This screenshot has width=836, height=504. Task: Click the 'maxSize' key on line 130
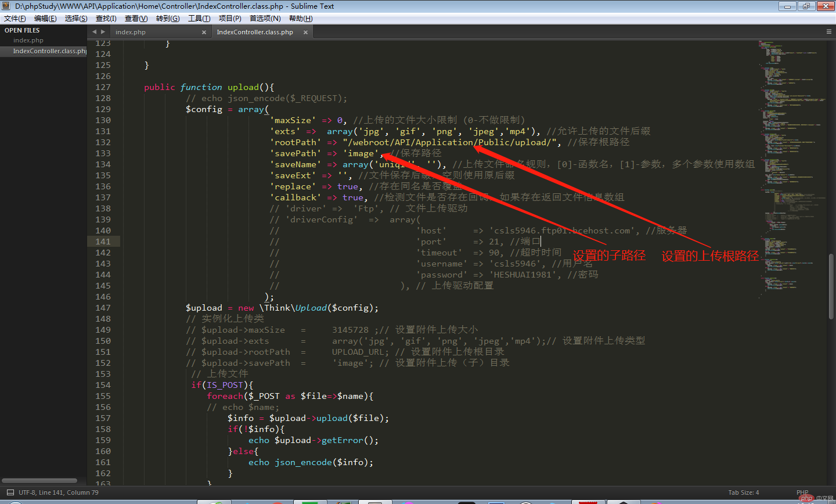click(x=293, y=120)
